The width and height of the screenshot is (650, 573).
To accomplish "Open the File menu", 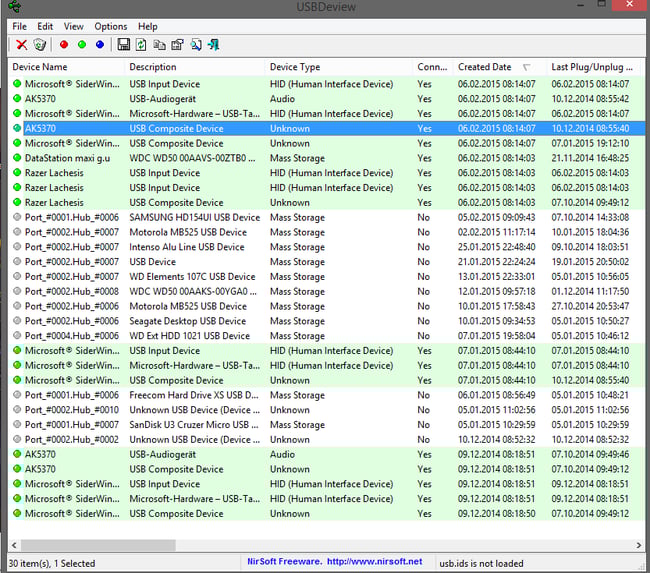I will click(x=20, y=26).
